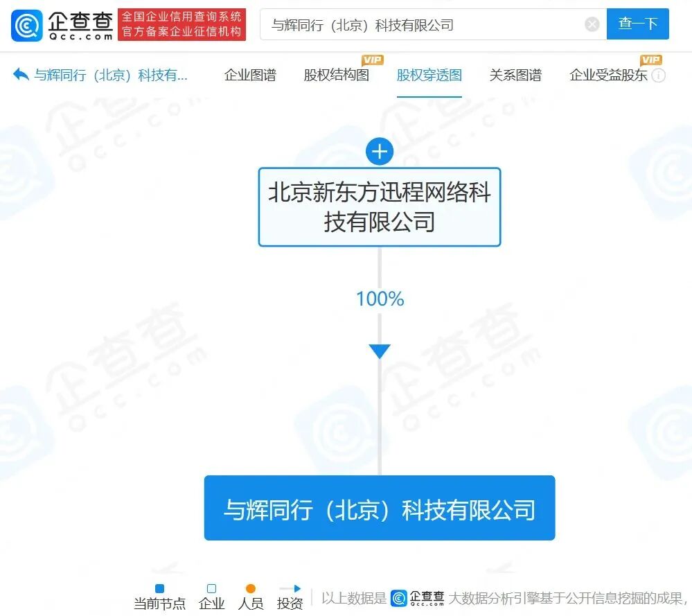Switch to the 企业图谱 tab
The width and height of the screenshot is (692, 616).
(250, 76)
